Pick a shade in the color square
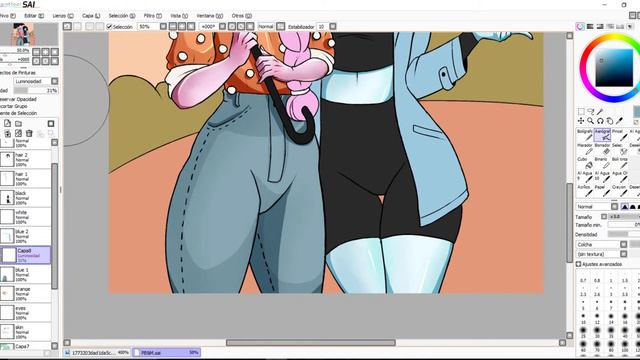Screen dimensions: 640x360 point(614,68)
